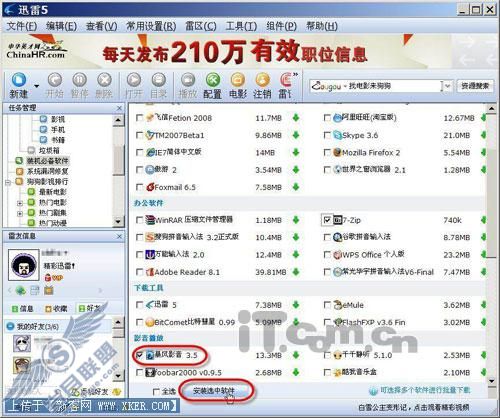The width and height of the screenshot is (500, 418).
Task: Click download arrow for 迅雷 5
Action: [296, 305]
